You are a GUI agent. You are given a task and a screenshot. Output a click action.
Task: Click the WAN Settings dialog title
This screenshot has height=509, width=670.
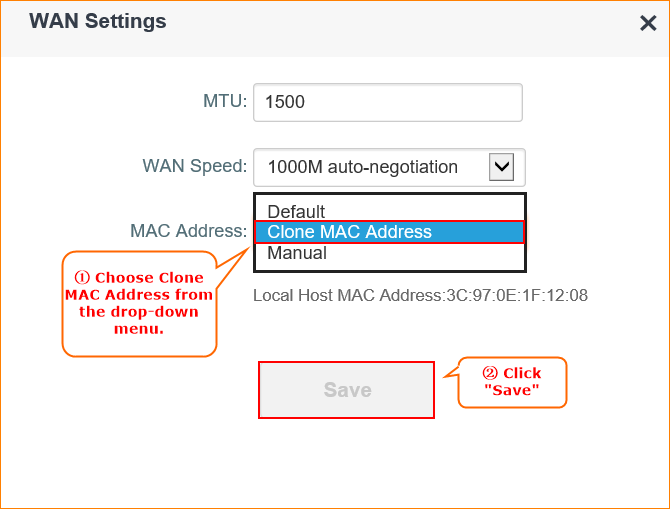(98, 21)
